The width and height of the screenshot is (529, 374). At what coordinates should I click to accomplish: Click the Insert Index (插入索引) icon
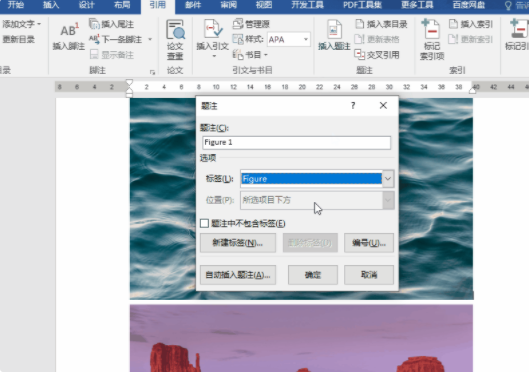click(x=453, y=24)
